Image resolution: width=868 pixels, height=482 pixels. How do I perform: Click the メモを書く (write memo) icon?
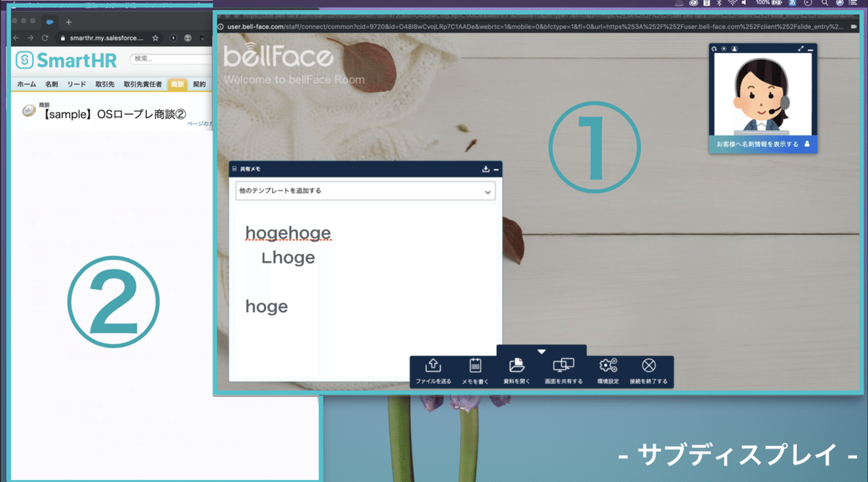[x=475, y=366]
